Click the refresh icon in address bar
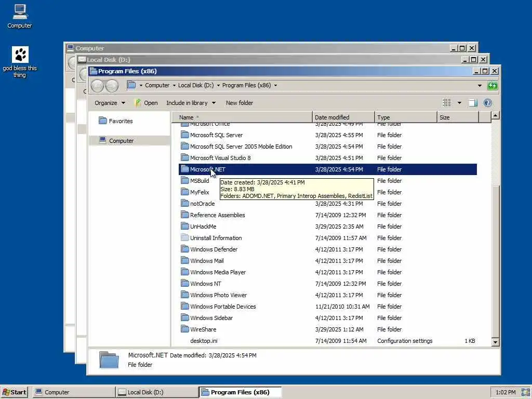 [493, 86]
